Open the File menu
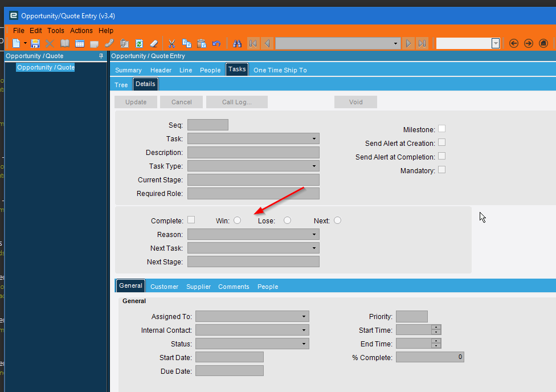 pyautogui.click(x=18, y=31)
